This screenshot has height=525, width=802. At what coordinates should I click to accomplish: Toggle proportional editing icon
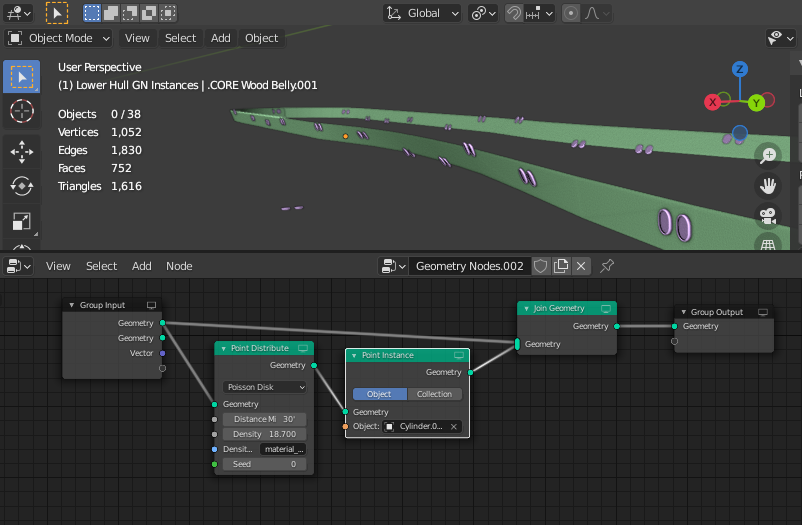(x=571, y=13)
